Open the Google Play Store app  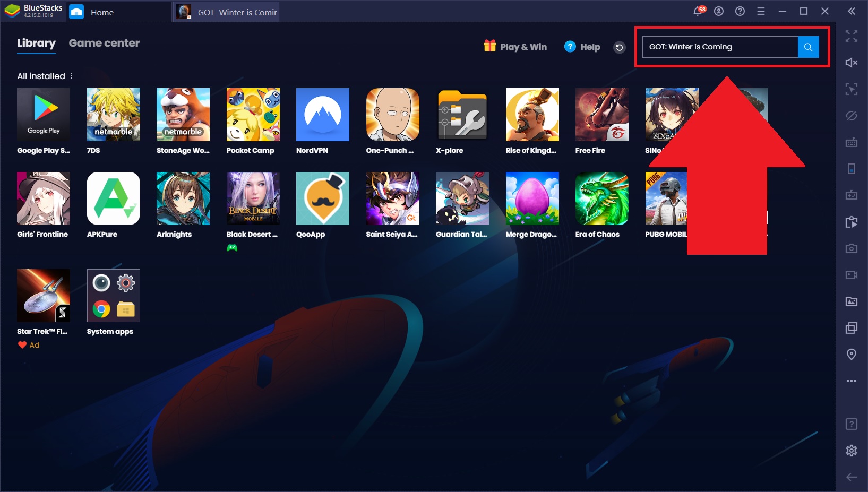tap(44, 115)
